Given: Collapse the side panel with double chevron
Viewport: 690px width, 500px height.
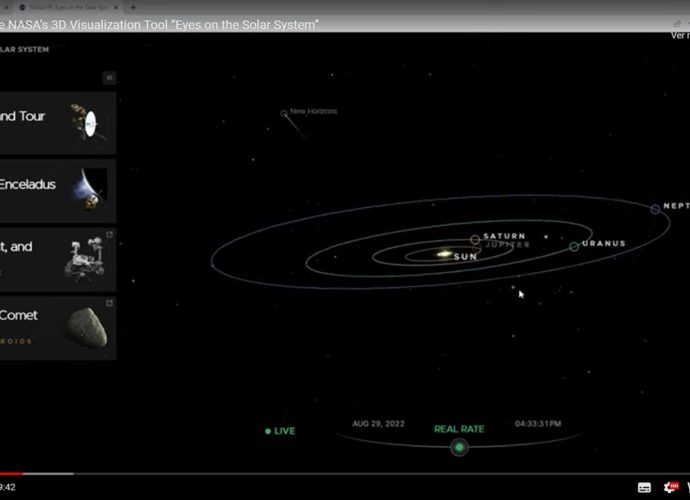Looking at the screenshot, I should pos(109,78).
